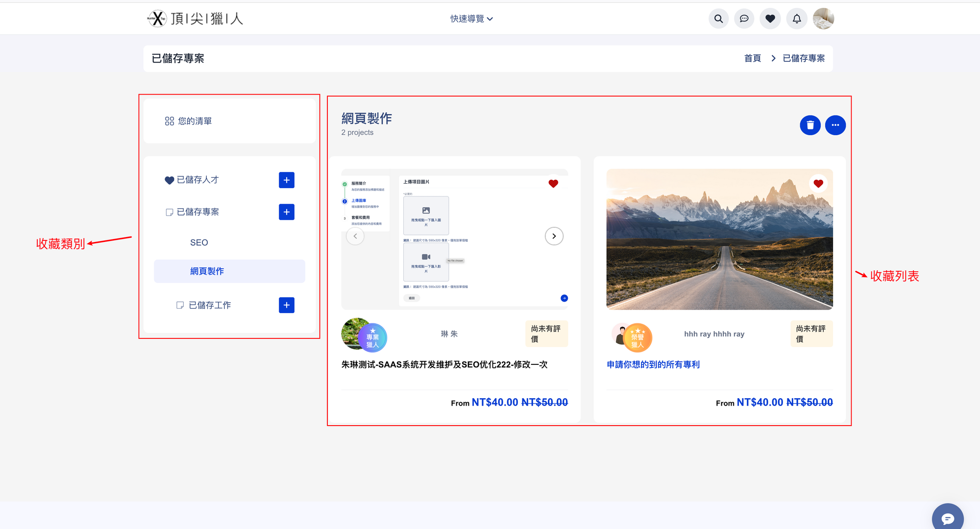Unfavorite the SAAS project heart toggle
The image size is (980, 529).
click(x=553, y=184)
